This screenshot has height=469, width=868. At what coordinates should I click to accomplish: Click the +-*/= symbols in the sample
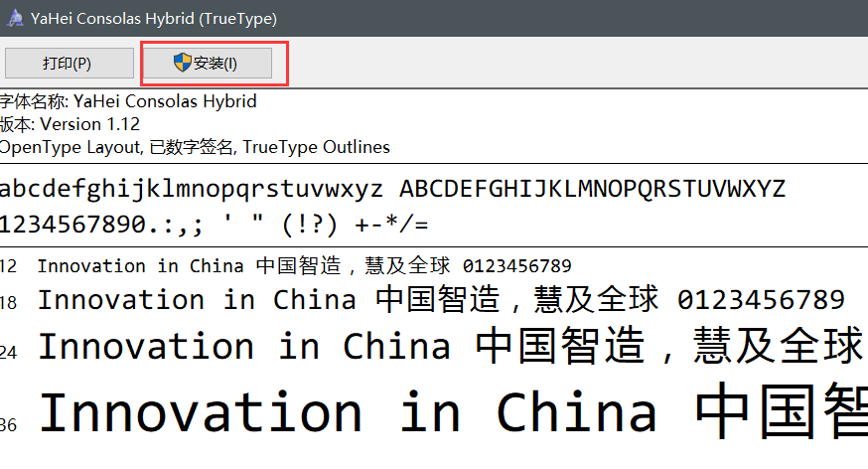coord(392,225)
